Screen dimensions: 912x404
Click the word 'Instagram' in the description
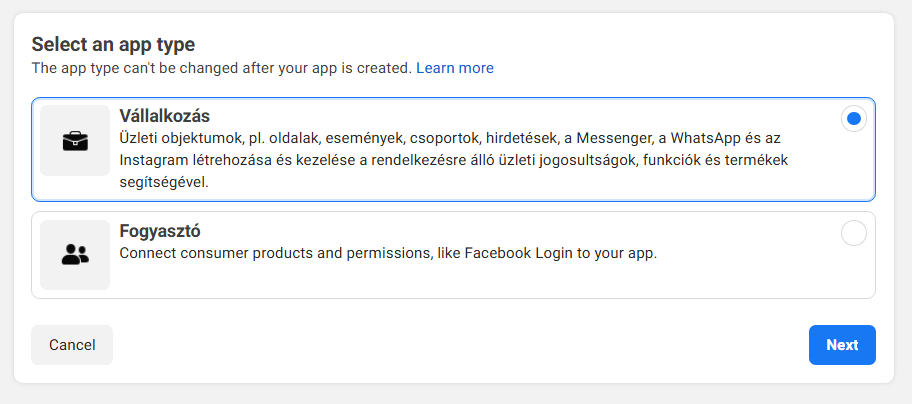(152, 160)
